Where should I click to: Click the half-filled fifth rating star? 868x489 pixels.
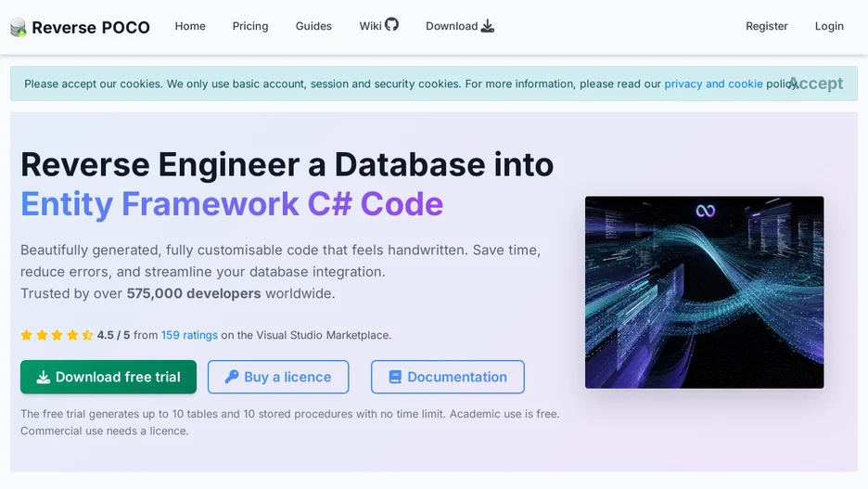coord(87,334)
